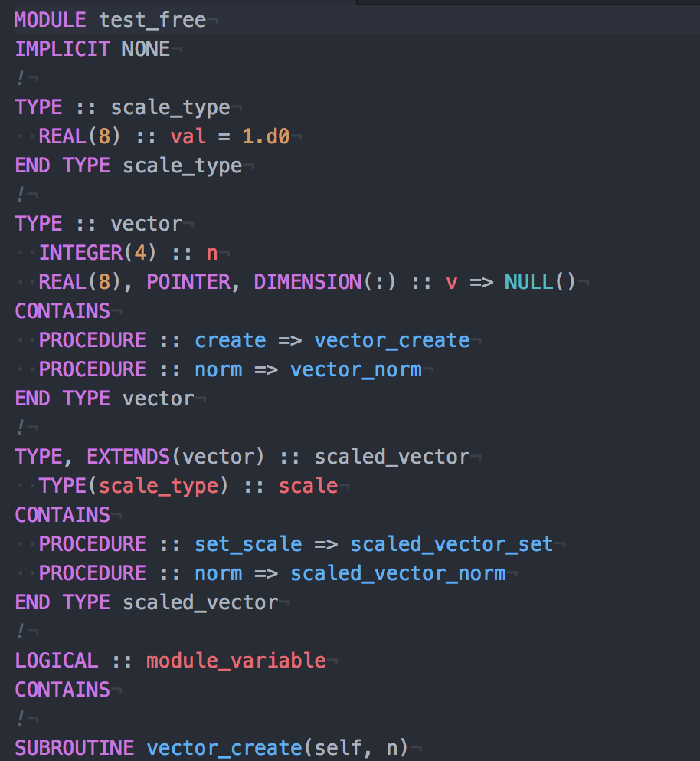This screenshot has height=761, width=700.
Task: Select the scale_type name after TYPE ::
Action: tap(170, 108)
